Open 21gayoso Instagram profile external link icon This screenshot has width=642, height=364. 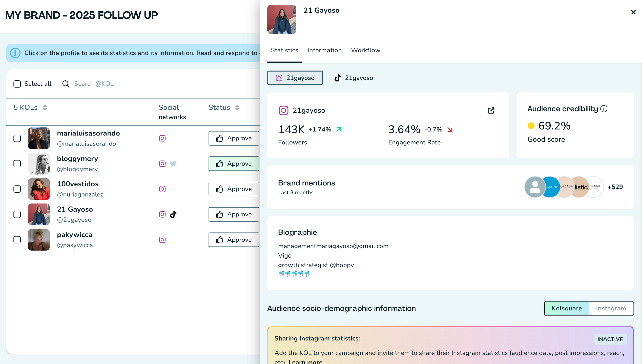pyautogui.click(x=491, y=110)
